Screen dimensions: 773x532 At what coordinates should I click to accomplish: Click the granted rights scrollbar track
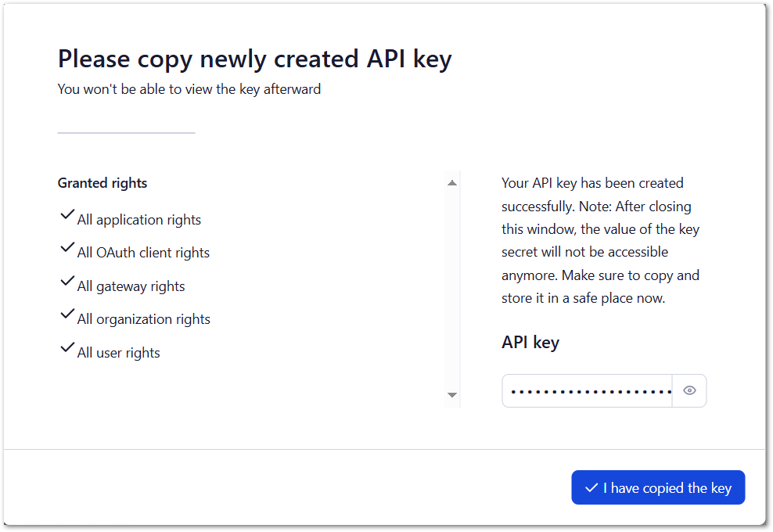pyautogui.click(x=452, y=289)
